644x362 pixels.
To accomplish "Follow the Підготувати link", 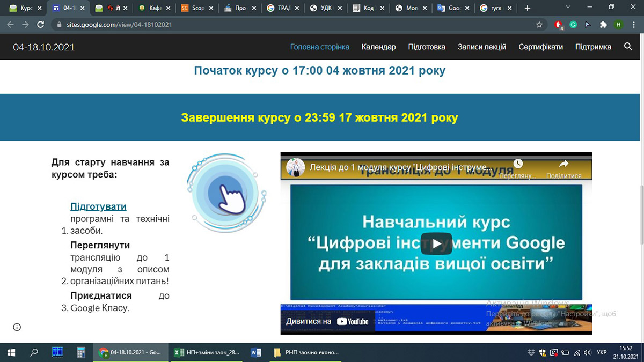I will [98, 206].
